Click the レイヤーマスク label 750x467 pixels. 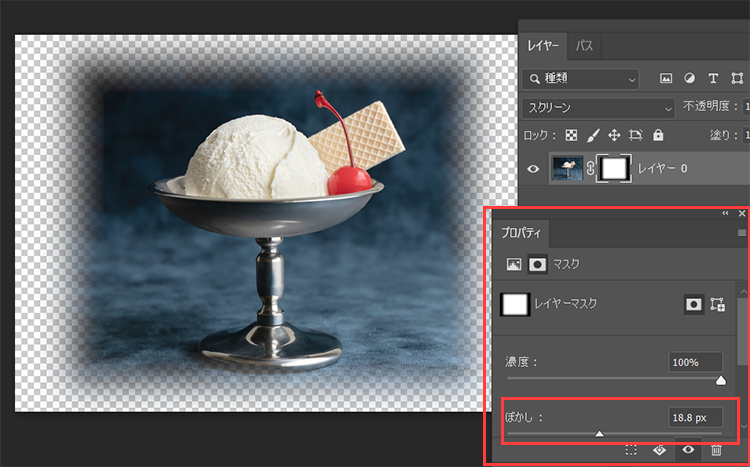pyautogui.click(x=565, y=303)
